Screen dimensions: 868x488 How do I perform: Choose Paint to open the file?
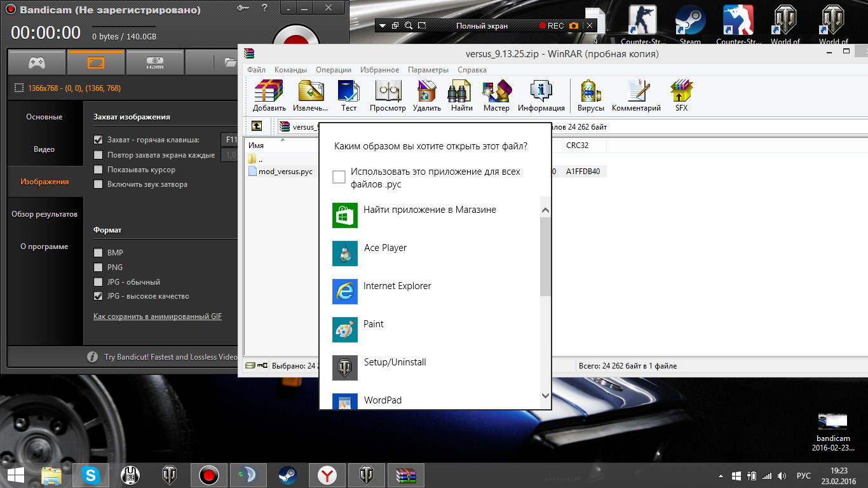coord(373,324)
